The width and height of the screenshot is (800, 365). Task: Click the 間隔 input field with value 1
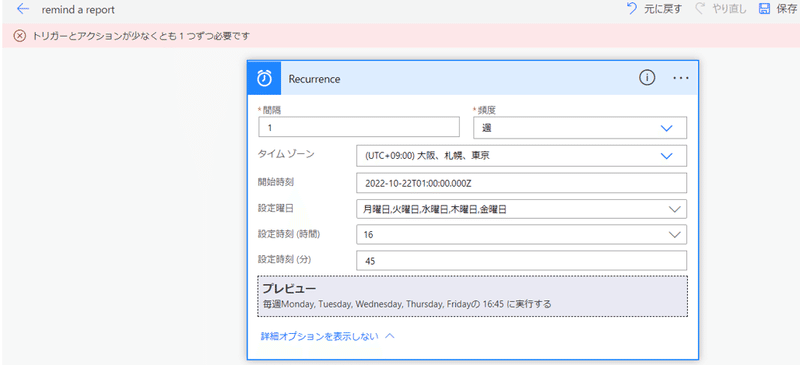[x=359, y=128]
